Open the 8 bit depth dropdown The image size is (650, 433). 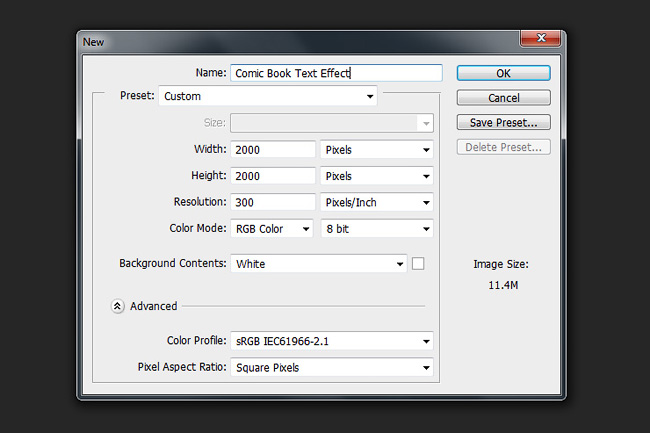[377, 229]
